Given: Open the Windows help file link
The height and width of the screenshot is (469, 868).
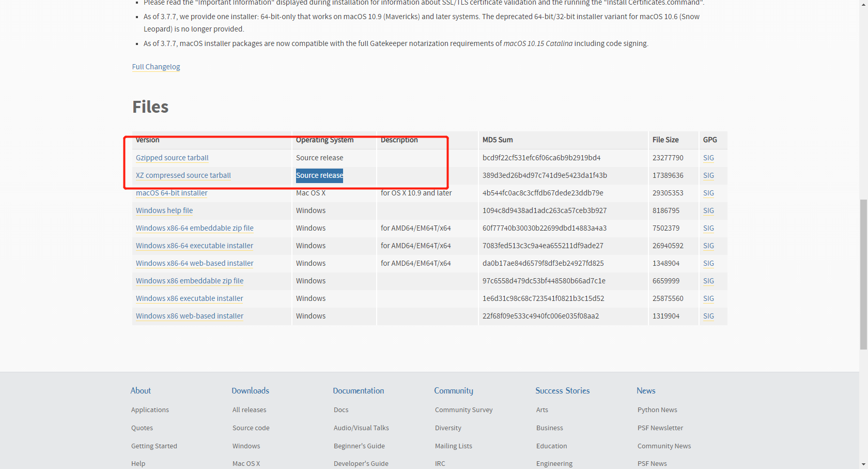Looking at the screenshot, I should click(164, 210).
